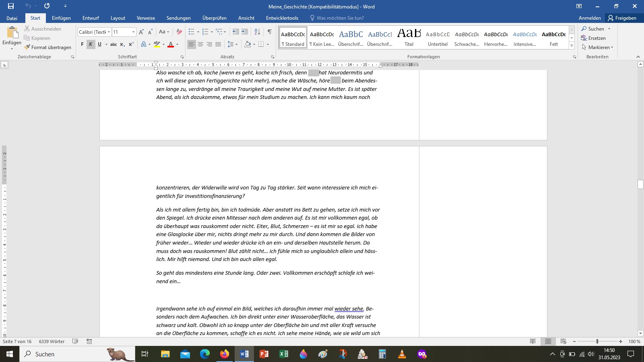Apply the red font color
This screenshot has width=644, height=362.
point(171,44)
